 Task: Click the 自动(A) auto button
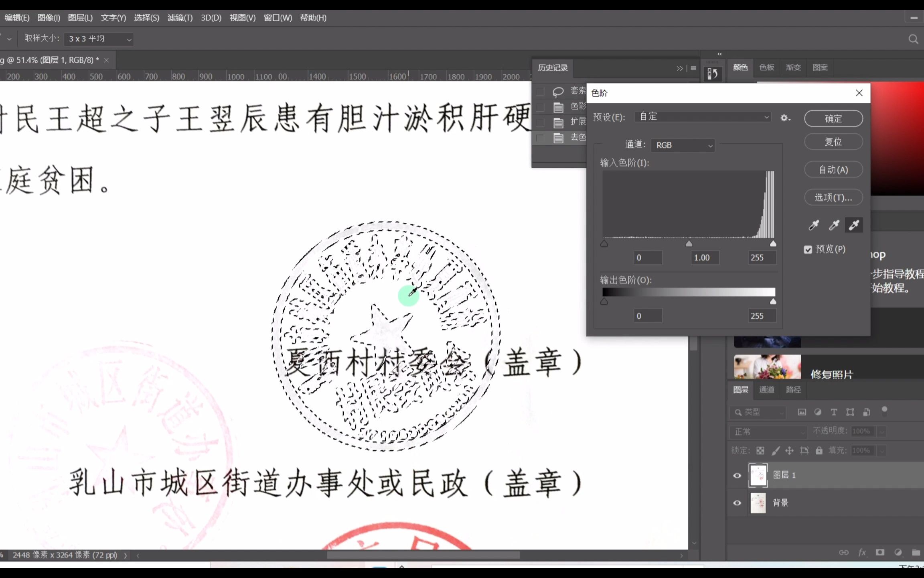tap(833, 170)
